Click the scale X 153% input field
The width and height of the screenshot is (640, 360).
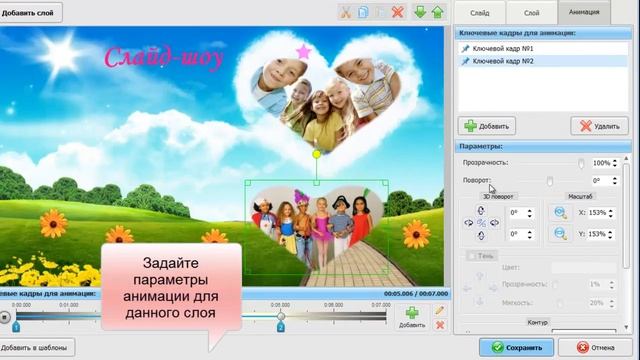(597, 213)
